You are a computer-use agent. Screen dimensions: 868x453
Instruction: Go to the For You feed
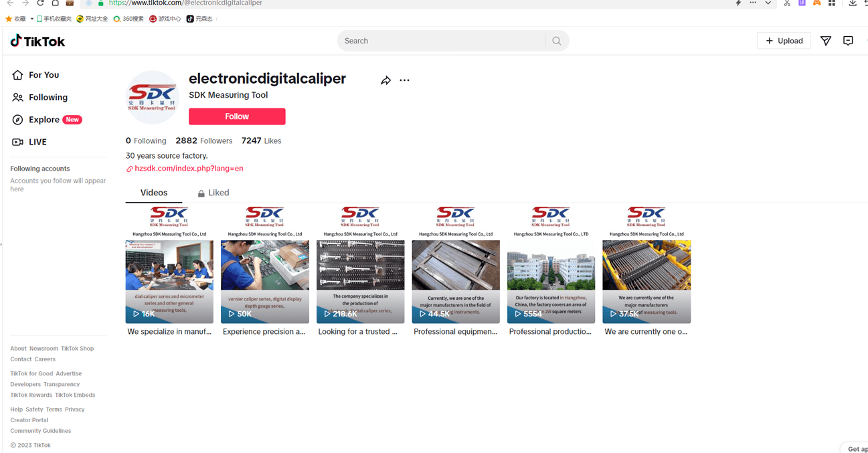click(x=36, y=75)
